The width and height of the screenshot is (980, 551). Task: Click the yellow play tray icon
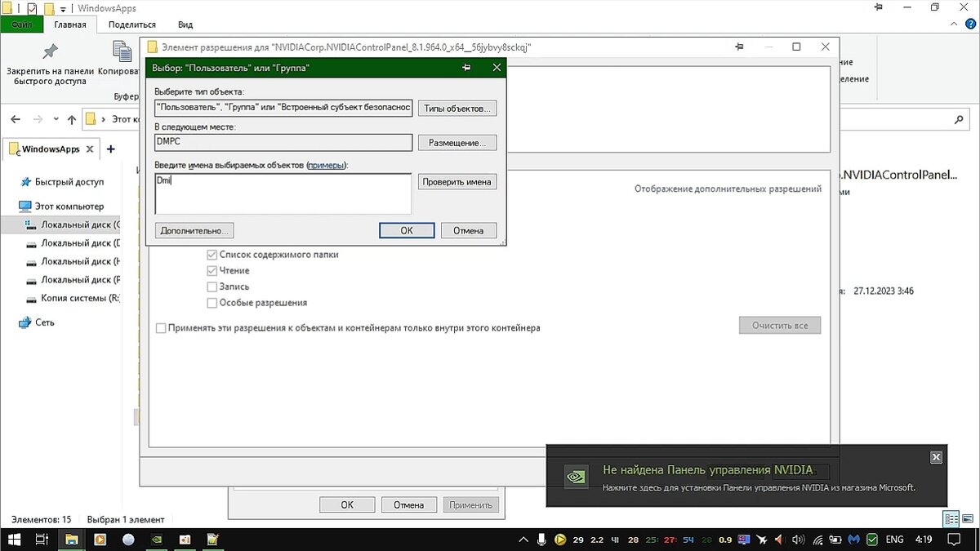[560, 540]
